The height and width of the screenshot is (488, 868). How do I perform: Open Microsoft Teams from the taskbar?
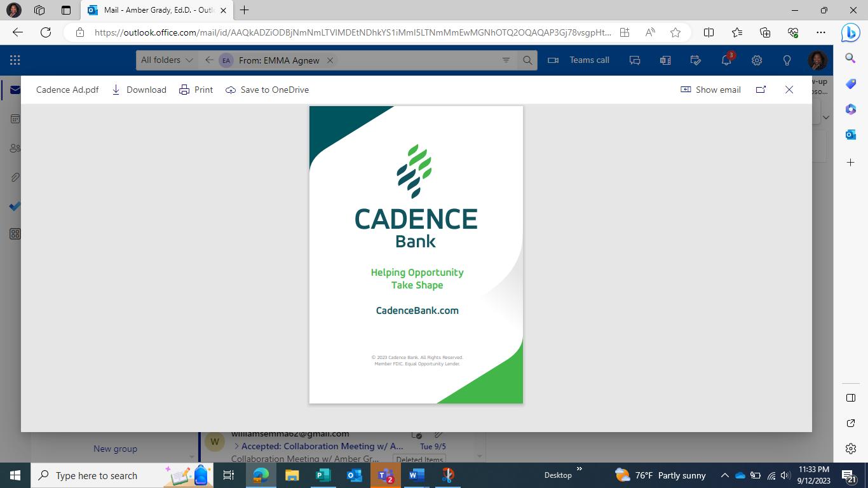click(386, 475)
